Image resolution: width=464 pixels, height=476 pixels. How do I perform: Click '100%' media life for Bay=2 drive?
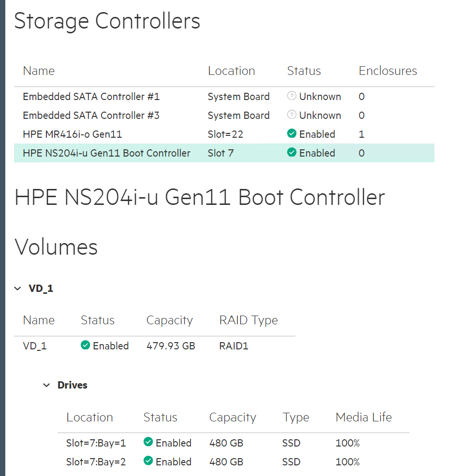pos(348,462)
